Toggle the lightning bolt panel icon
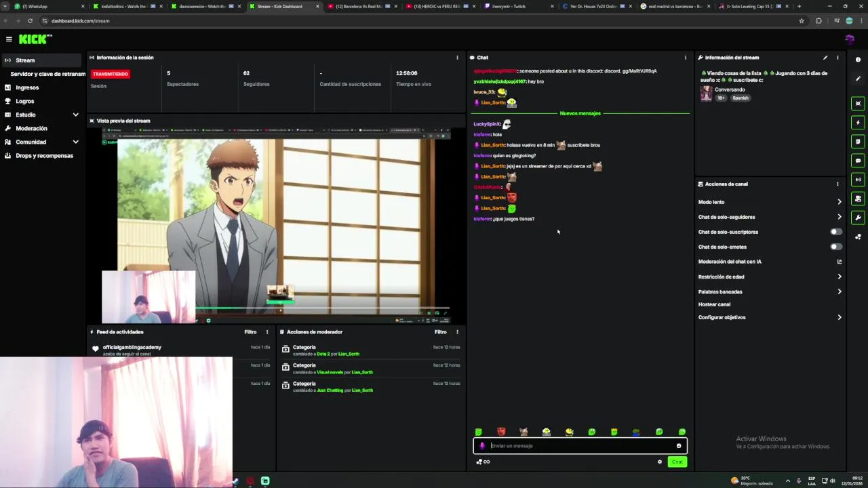 pos(858,123)
